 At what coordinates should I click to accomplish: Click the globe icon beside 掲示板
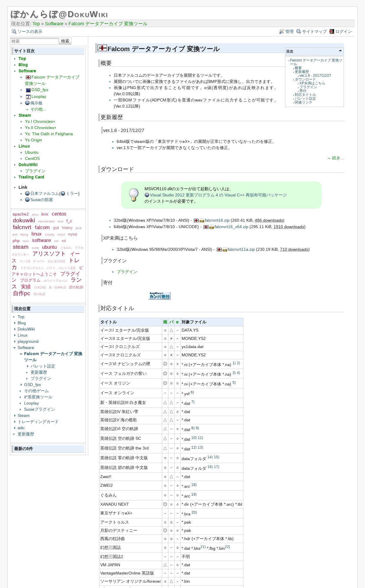coord(27,103)
